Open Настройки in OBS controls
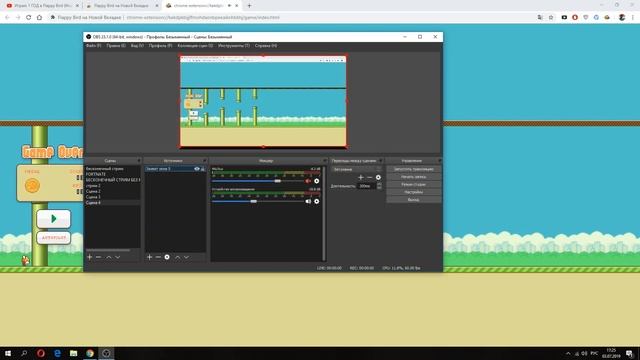This screenshot has height=360, width=640. 413,192
